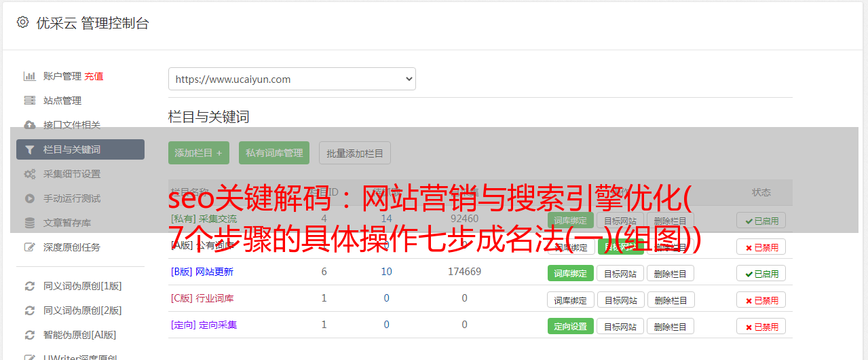
Task: Open the [定向] 定向采集 column link
Action: pyautogui.click(x=204, y=325)
